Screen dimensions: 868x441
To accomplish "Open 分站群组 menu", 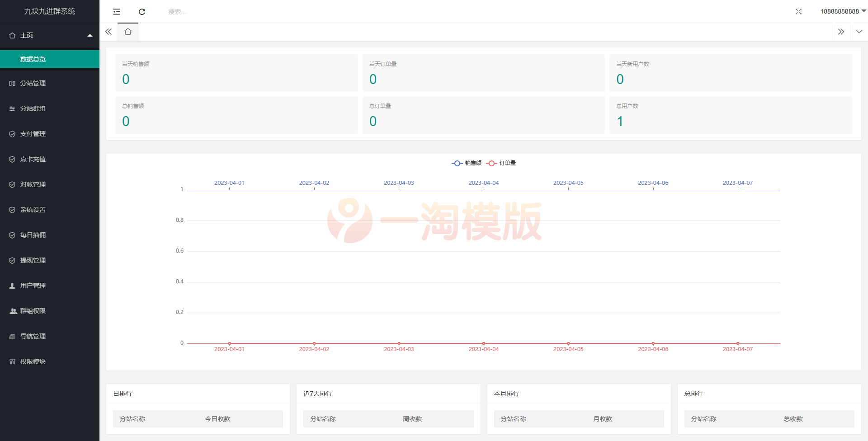I will click(x=50, y=108).
